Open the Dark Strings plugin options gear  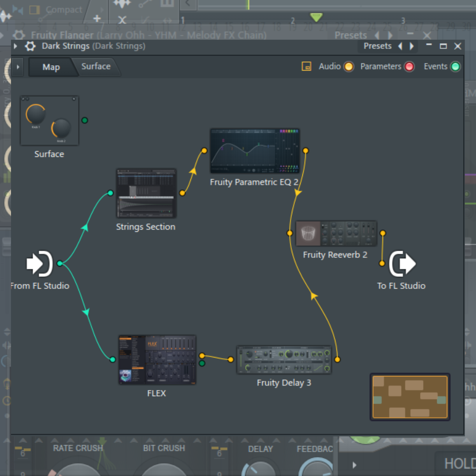[x=30, y=46]
